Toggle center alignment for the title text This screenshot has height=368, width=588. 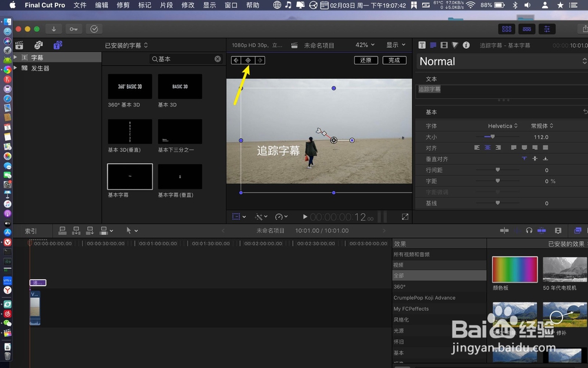[x=488, y=147]
